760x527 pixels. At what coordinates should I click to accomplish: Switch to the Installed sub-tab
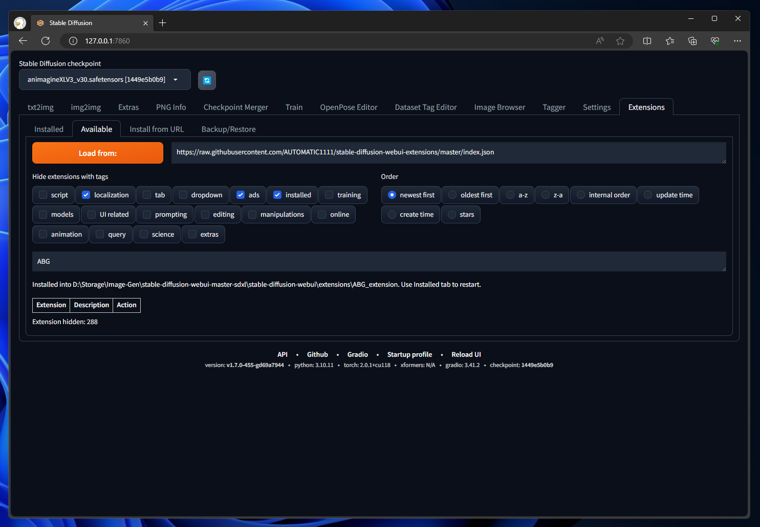point(49,129)
